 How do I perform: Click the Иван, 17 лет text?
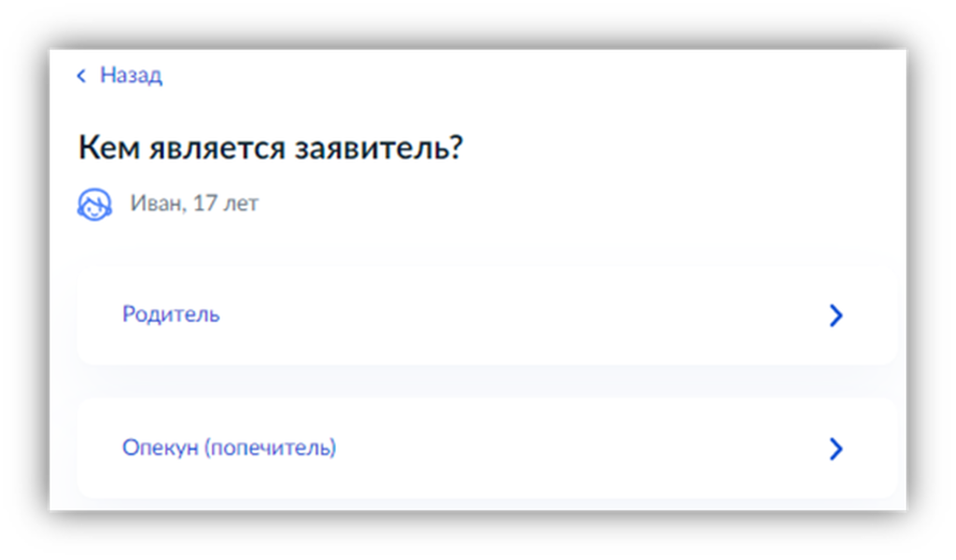[x=194, y=203]
